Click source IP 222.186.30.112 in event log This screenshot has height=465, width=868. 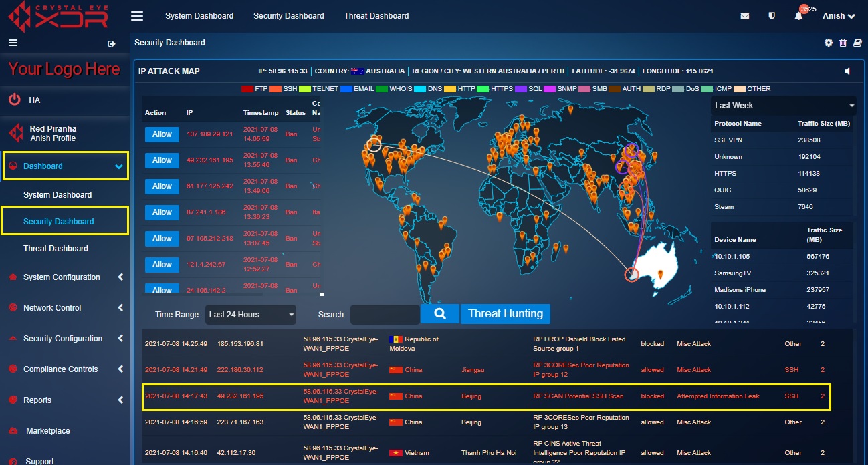(x=240, y=370)
